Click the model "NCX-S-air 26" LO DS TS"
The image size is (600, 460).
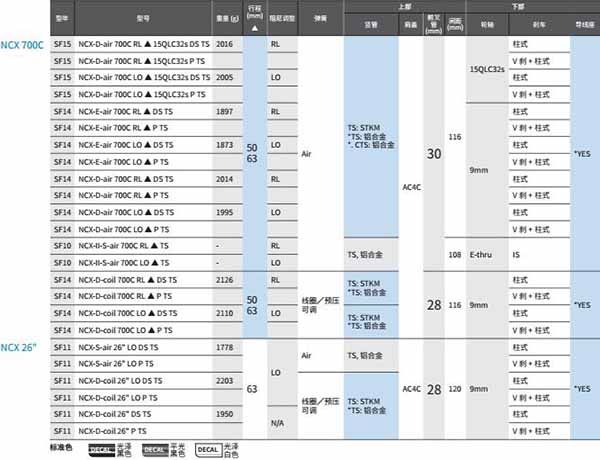[x=118, y=347]
